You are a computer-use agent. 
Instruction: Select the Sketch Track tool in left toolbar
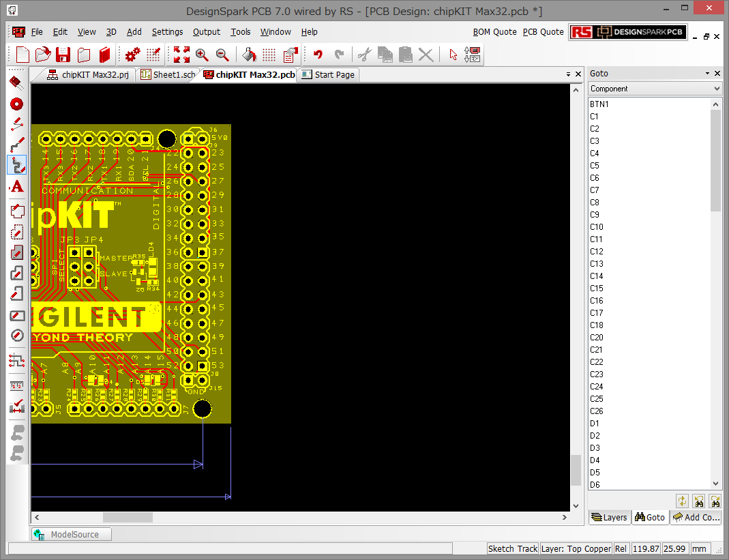coord(17,165)
